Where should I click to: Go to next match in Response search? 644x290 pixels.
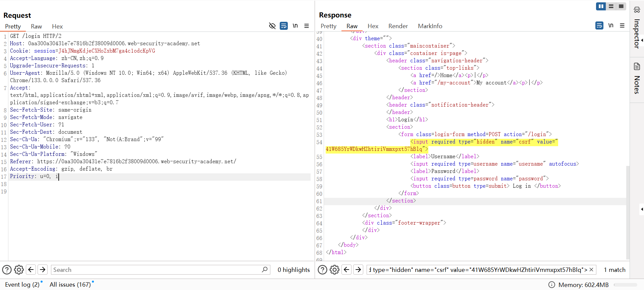358,270
